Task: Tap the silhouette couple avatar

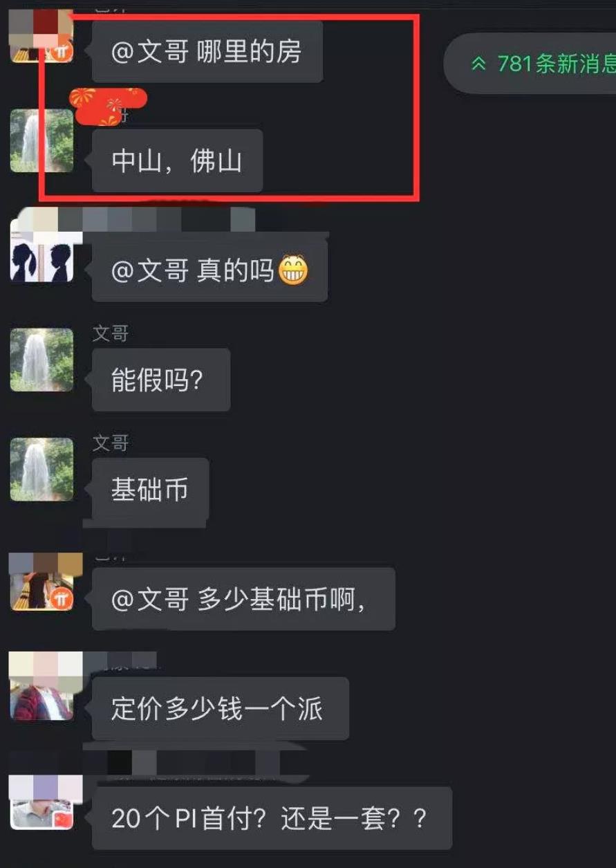Action: point(41,250)
